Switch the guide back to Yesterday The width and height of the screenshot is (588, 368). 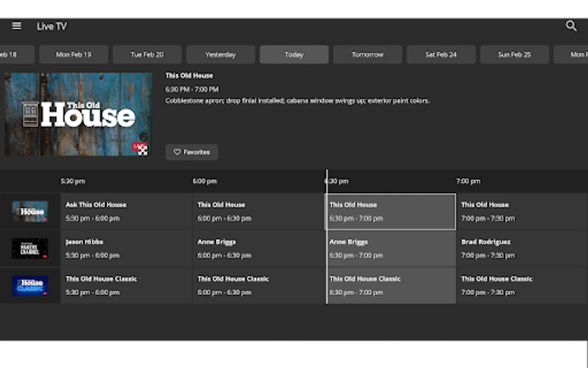pos(220,54)
